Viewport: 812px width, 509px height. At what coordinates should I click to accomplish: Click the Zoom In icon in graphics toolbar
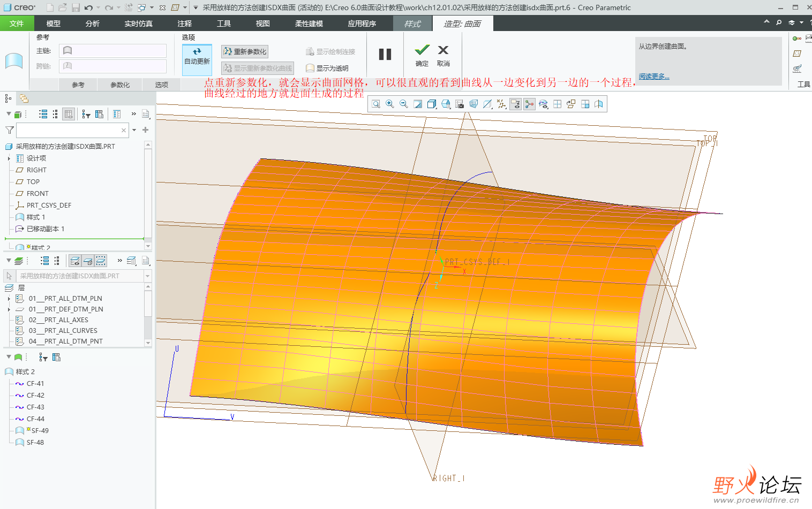tap(390, 104)
